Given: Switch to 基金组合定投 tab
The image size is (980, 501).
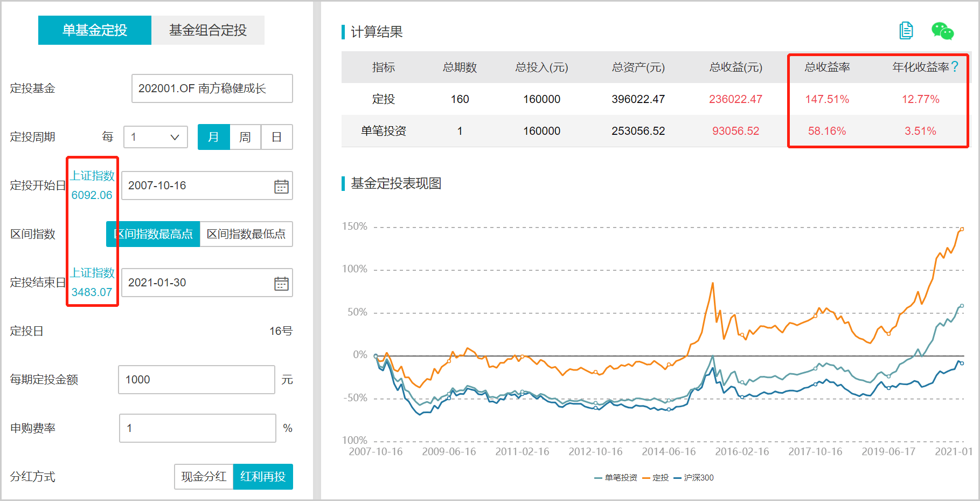Looking at the screenshot, I should click(208, 30).
